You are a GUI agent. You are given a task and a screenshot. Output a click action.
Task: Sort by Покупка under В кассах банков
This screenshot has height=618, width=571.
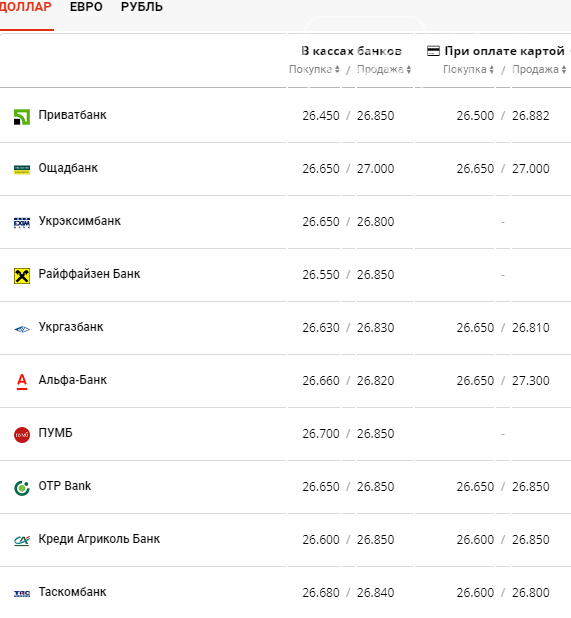[314, 69]
